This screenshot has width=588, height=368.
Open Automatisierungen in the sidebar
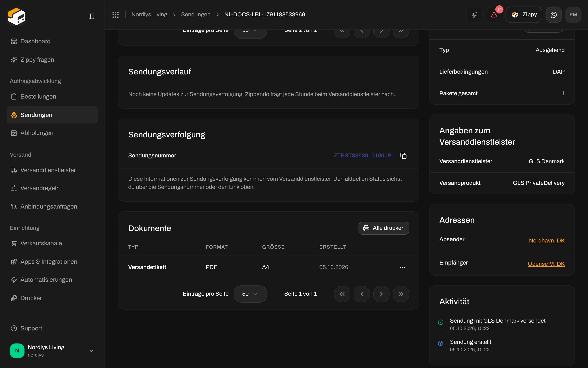(52, 280)
